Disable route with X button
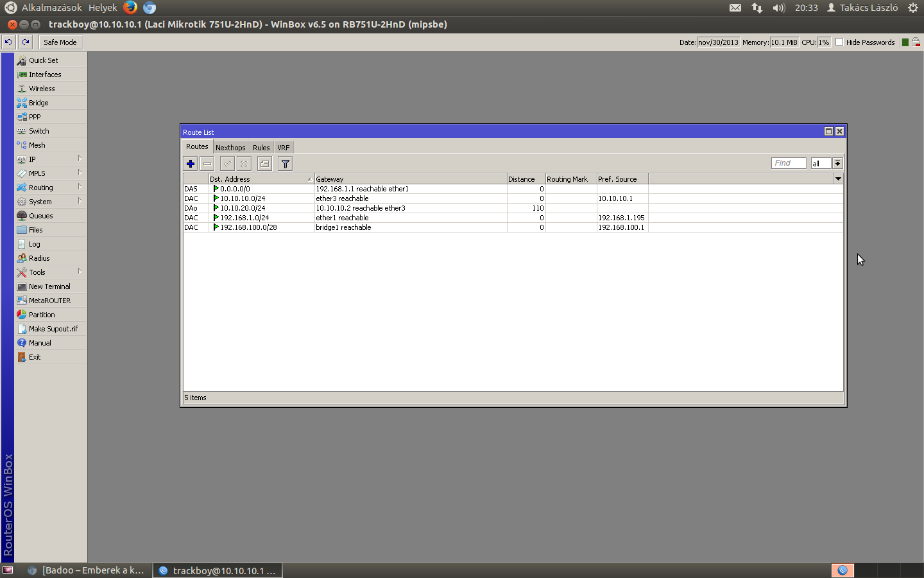The height and width of the screenshot is (578, 924). (244, 164)
